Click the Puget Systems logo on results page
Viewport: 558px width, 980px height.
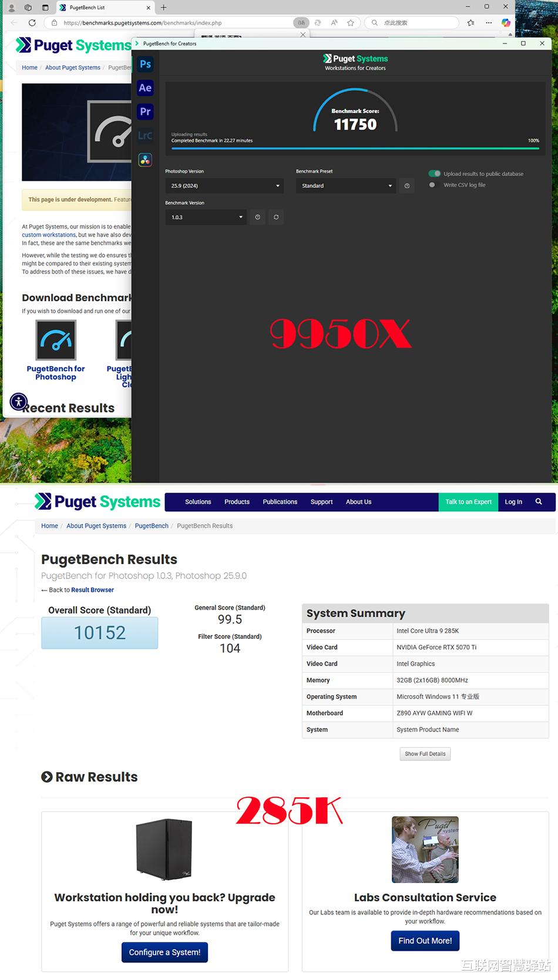(98, 502)
